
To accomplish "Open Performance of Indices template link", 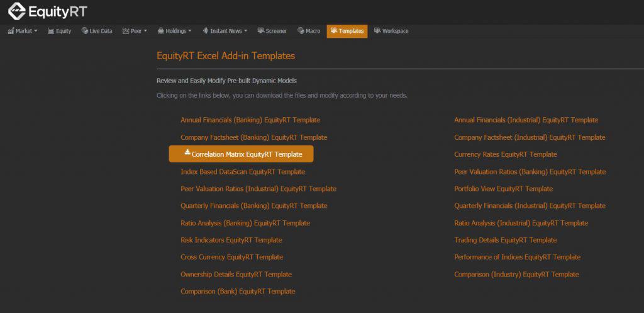I will [518, 257].
